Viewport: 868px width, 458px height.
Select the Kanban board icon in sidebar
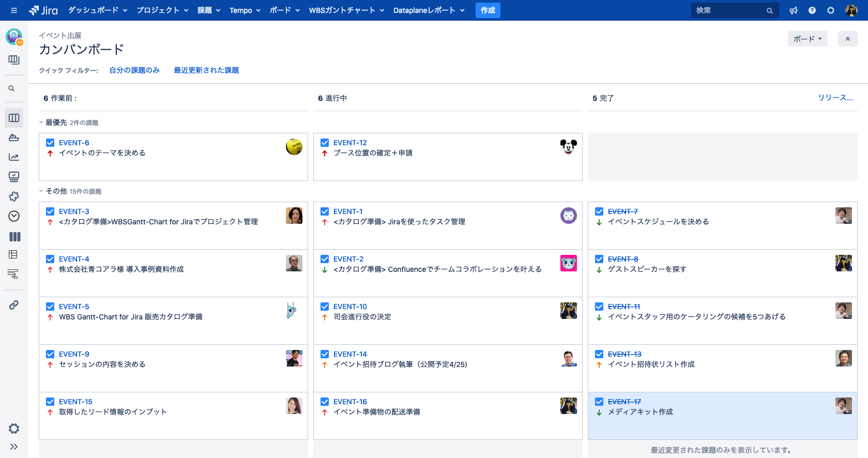click(x=14, y=118)
